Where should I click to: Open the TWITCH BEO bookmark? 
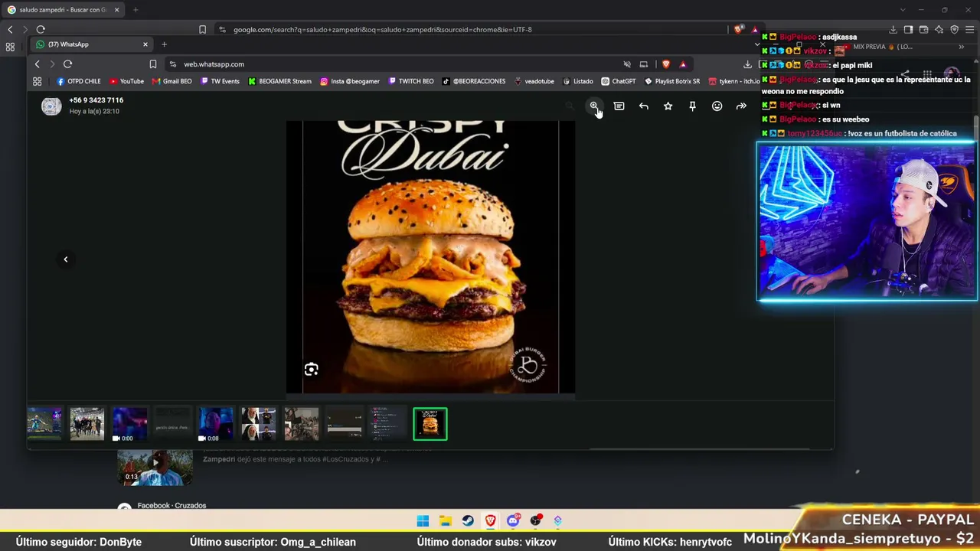click(x=411, y=81)
